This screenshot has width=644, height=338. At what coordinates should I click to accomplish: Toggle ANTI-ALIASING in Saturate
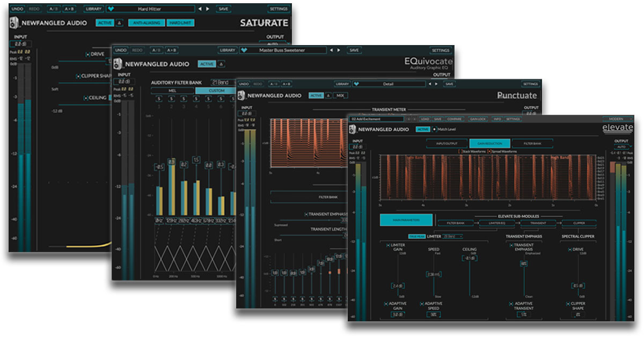[x=146, y=22]
